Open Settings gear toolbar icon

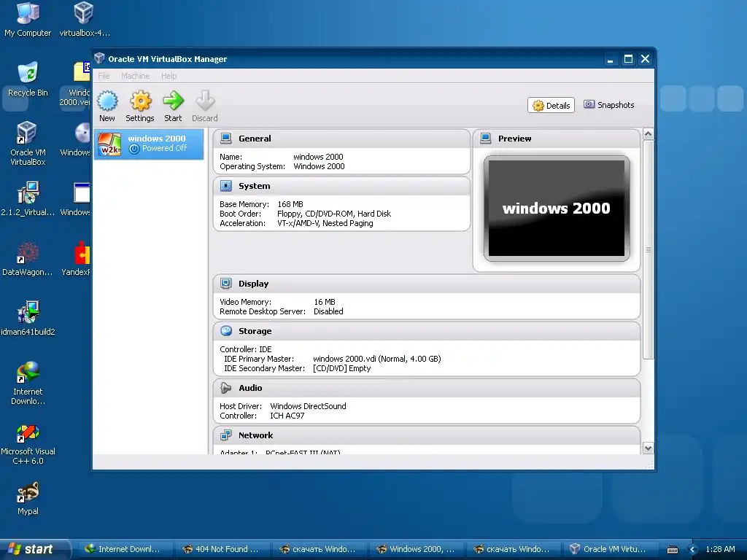coord(141,101)
